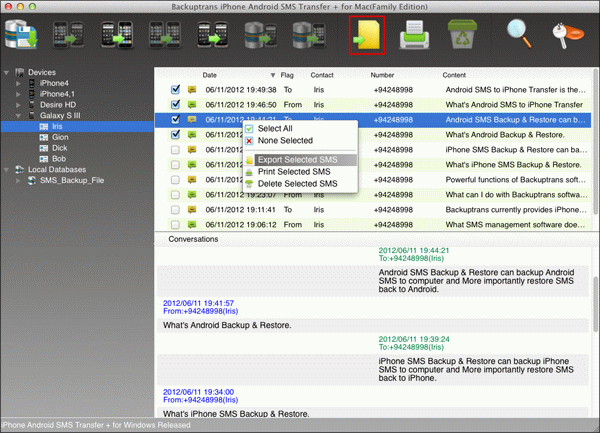Uncheck the 19:49:38 message checkbox
This screenshot has width=600, height=433.
coord(175,90)
